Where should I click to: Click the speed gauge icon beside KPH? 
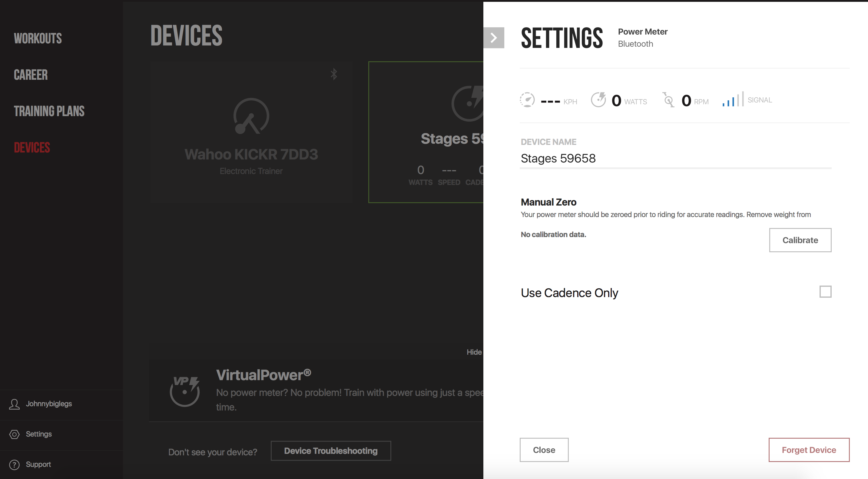[527, 100]
